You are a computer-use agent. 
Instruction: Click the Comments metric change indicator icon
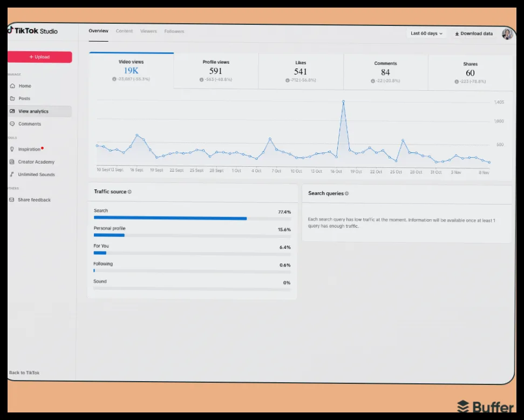[372, 81]
